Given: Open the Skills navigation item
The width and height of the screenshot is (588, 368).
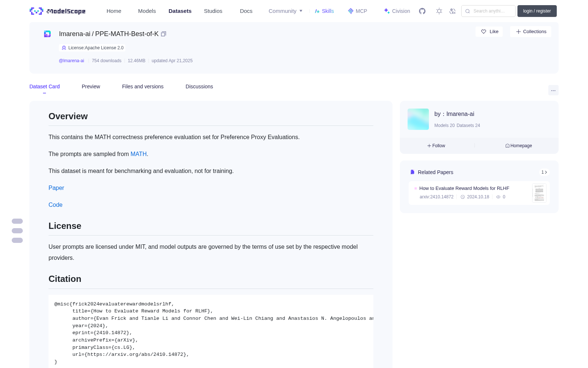Looking at the screenshot, I should (324, 11).
